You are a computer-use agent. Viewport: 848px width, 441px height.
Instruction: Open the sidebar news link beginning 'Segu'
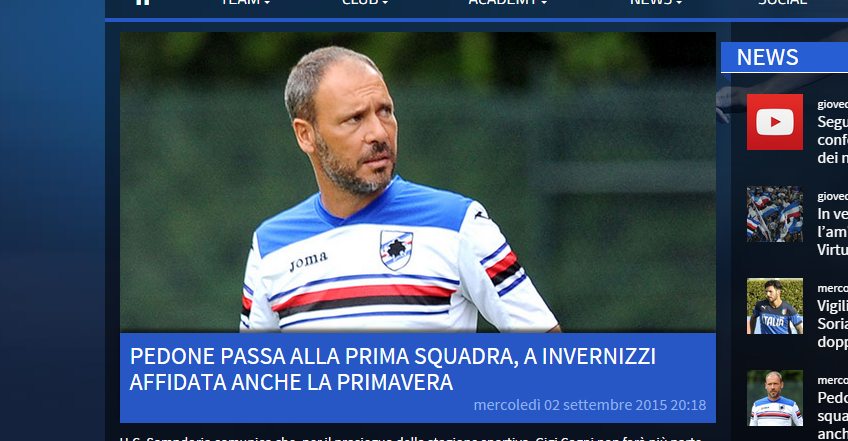point(833,140)
